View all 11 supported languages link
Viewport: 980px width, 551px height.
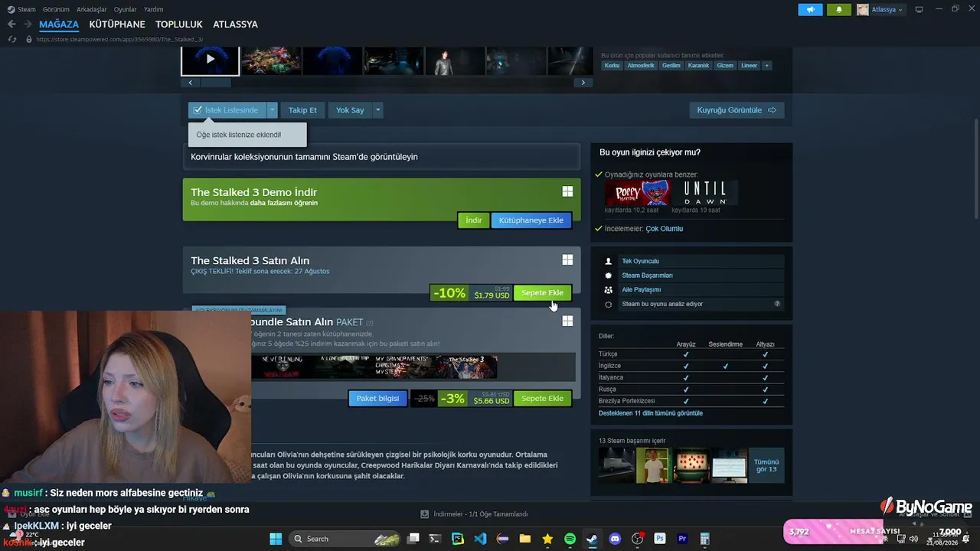651,413
